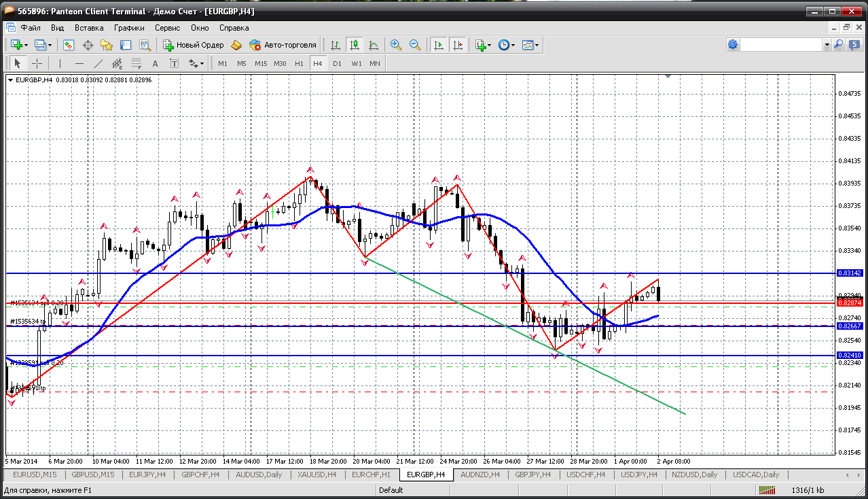
Task: Click the search magnifier icon
Action: point(838,45)
